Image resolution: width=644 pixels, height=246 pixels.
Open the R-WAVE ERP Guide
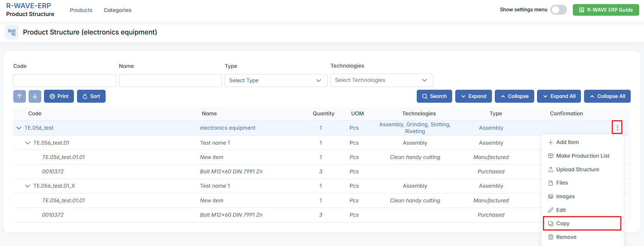tap(606, 10)
